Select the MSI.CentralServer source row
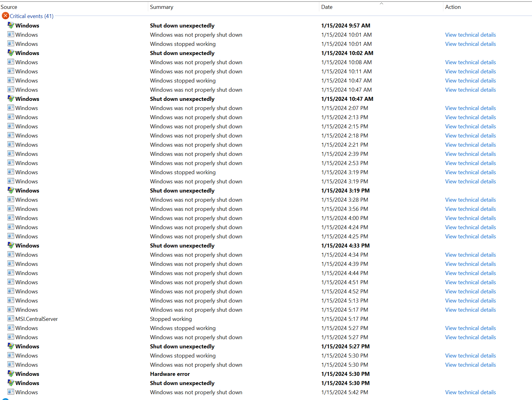Screen dimensions: 532x400 [x=36, y=319]
